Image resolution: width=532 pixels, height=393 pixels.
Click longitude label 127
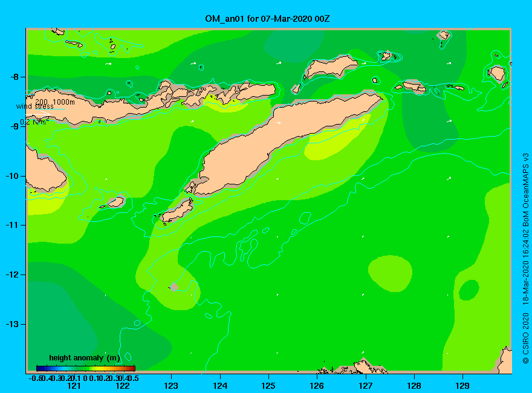point(365,386)
